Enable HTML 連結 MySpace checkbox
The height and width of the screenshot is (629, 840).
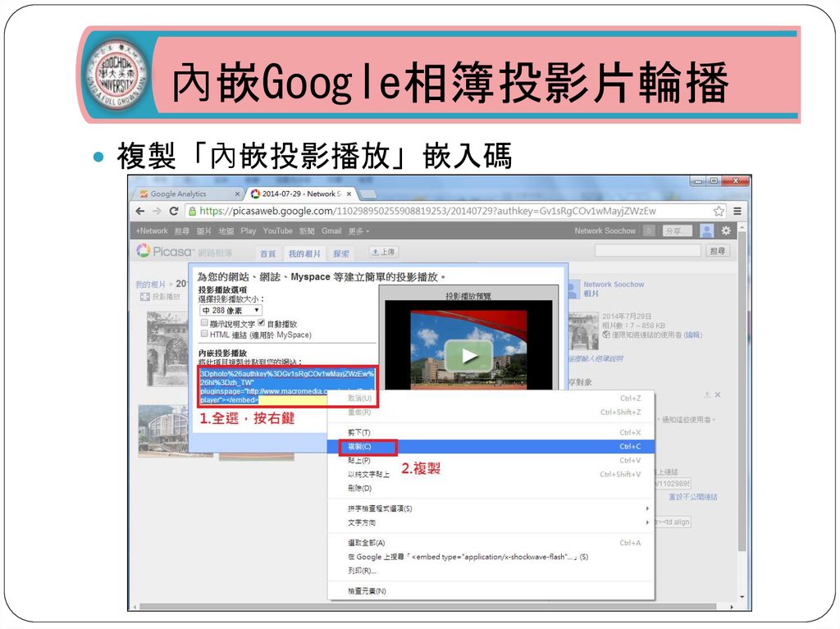[x=204, y=334]
